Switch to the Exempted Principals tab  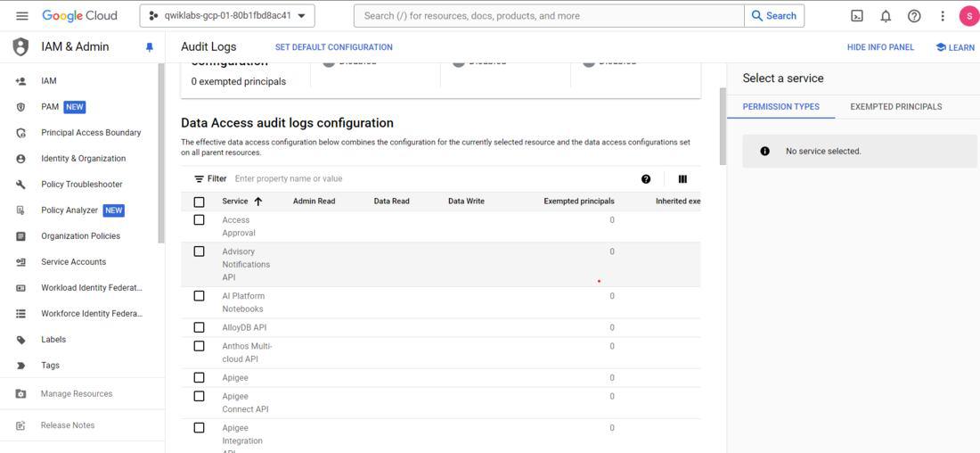(x=895, y=107)
